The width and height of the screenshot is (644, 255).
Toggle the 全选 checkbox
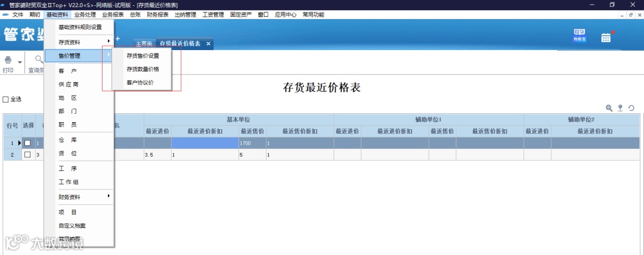(x=6, y=99)
